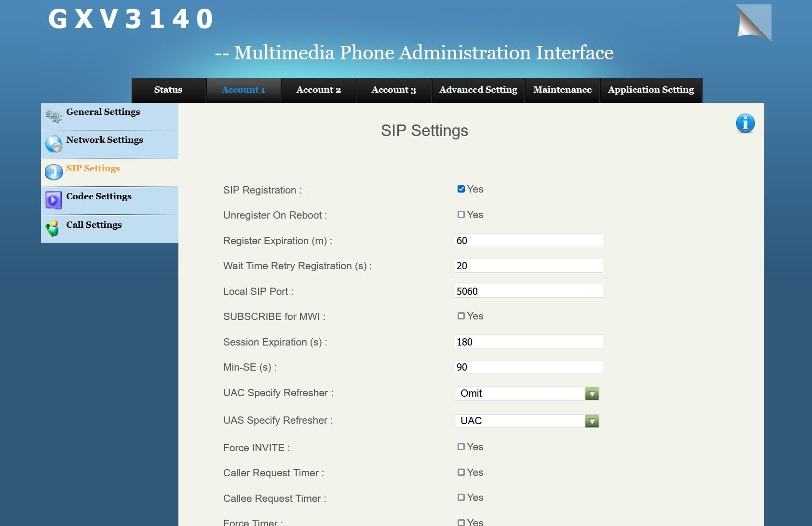Uncheck the SIP Registration checkbox
This screenshot has width=812, height=526.
click(x=461, y=189)
